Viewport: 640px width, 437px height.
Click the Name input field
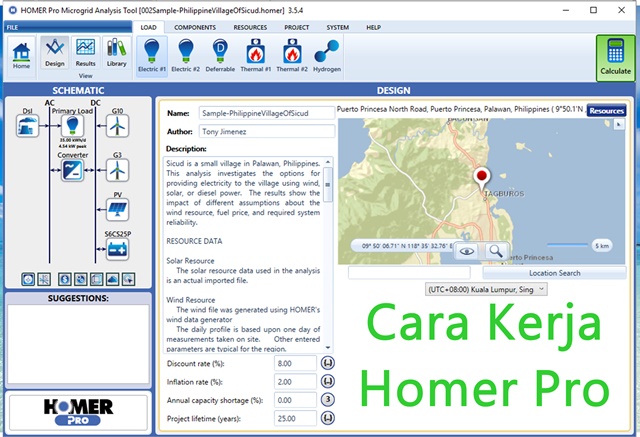pyautogui.click(x=267, y=113)
